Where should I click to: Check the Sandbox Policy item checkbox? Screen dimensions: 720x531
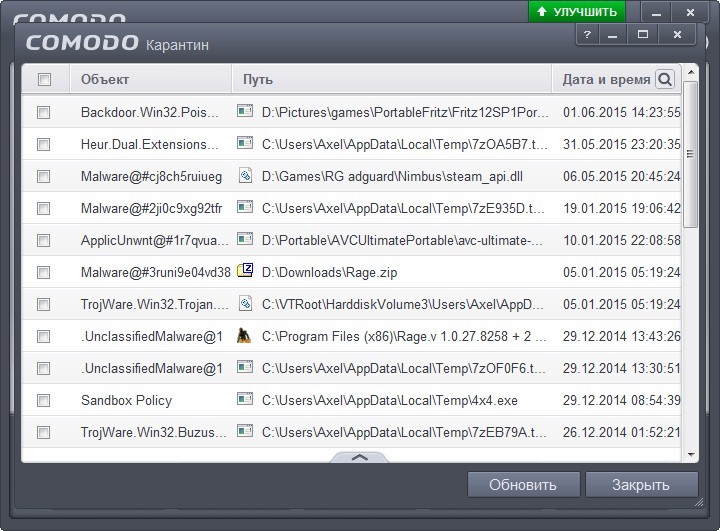(x=44, y=401)
